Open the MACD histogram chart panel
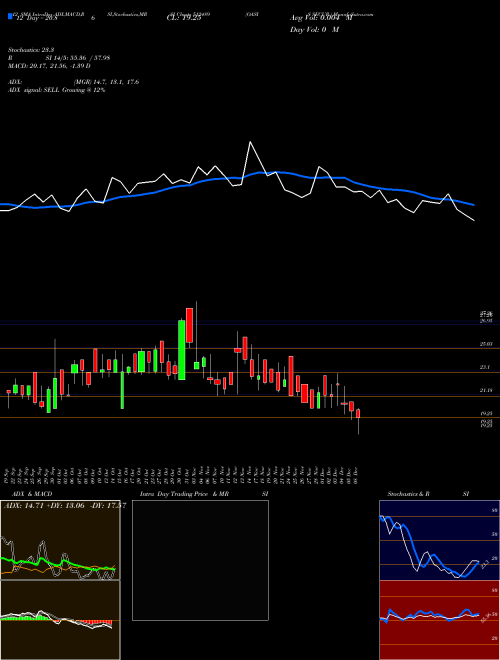This screenshot has height=660, width=500. (x=60, y=620)
